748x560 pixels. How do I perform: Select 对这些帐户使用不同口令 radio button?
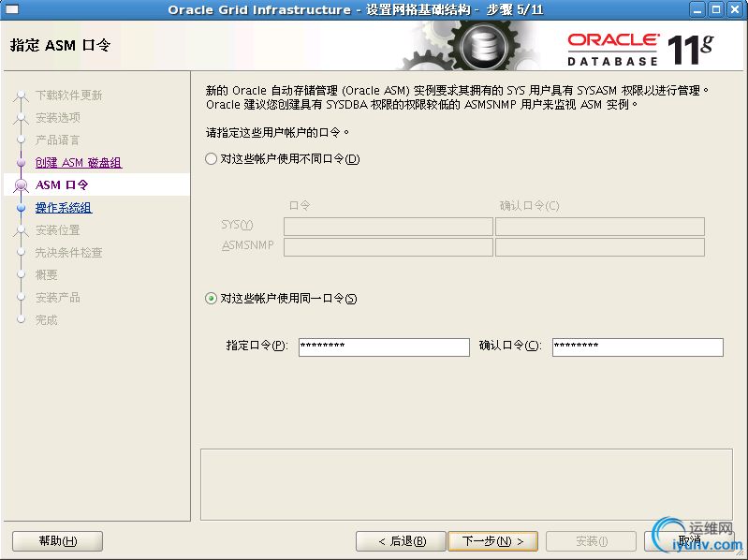pos(211,159)
